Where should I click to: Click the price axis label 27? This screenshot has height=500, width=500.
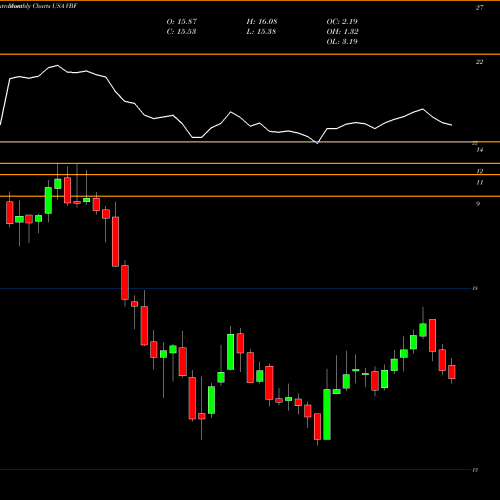(479, 8)
